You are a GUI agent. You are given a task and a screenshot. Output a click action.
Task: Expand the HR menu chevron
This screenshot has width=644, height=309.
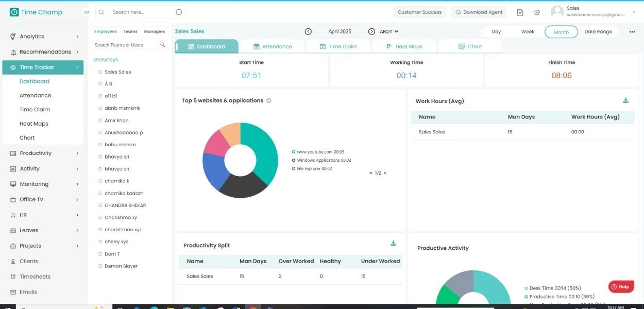click(x=77, y=215)
